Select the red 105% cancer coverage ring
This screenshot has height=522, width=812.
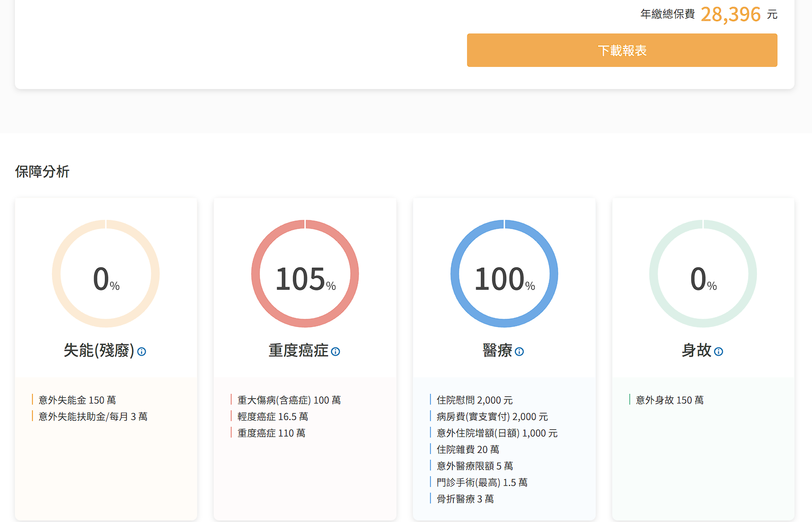coord(305,274)
